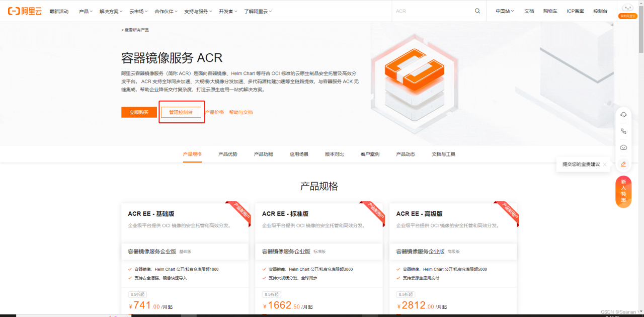Switch to the 版本对比 tab
Screen dimensions: 644x317
click(x=335, y=154)
